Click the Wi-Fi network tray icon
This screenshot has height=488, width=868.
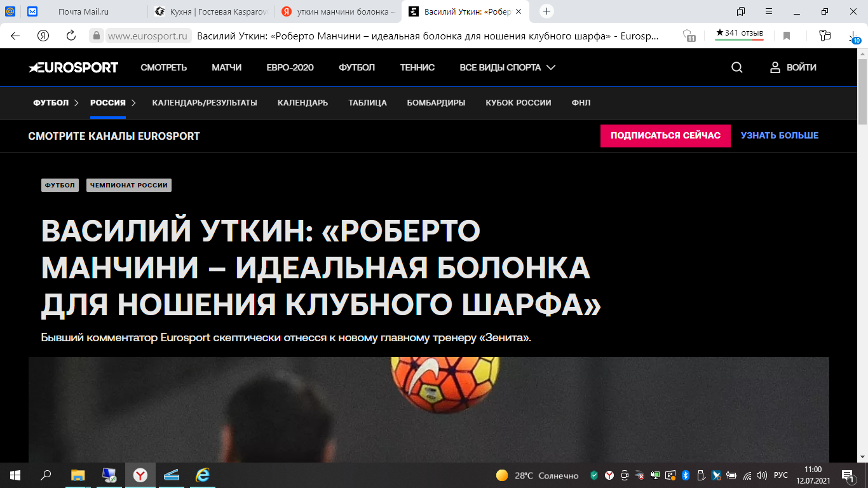click(x=747, y=475)
